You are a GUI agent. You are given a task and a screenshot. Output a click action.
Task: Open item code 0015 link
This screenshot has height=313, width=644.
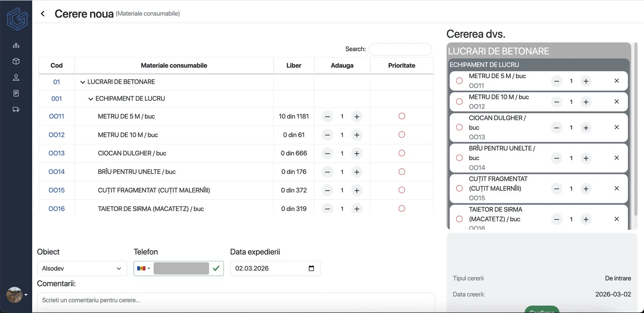tap(56, 190)
